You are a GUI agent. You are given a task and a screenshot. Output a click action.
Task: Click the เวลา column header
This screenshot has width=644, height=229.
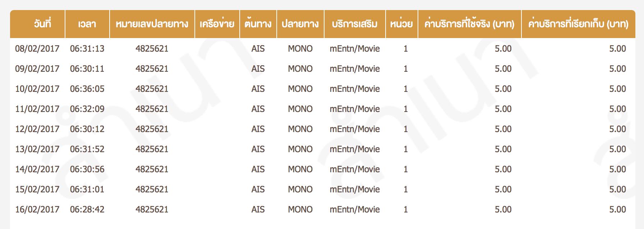tap(87, 24)
